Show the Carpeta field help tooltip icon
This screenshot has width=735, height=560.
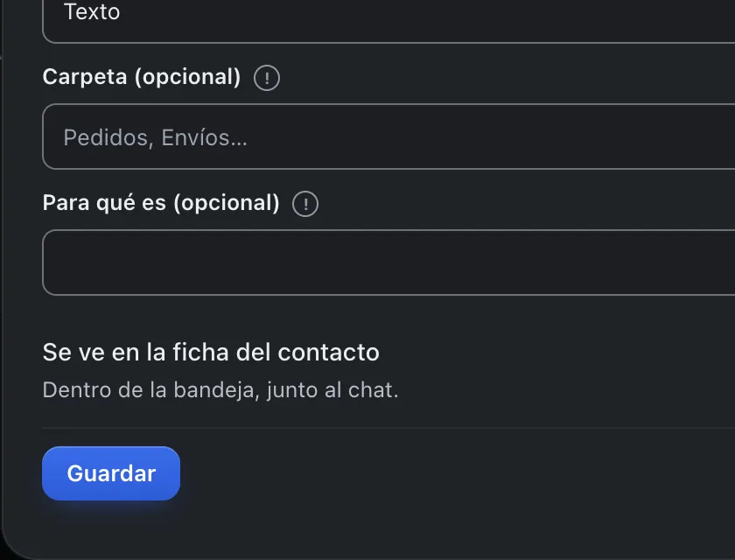click(x=267, y=78)
